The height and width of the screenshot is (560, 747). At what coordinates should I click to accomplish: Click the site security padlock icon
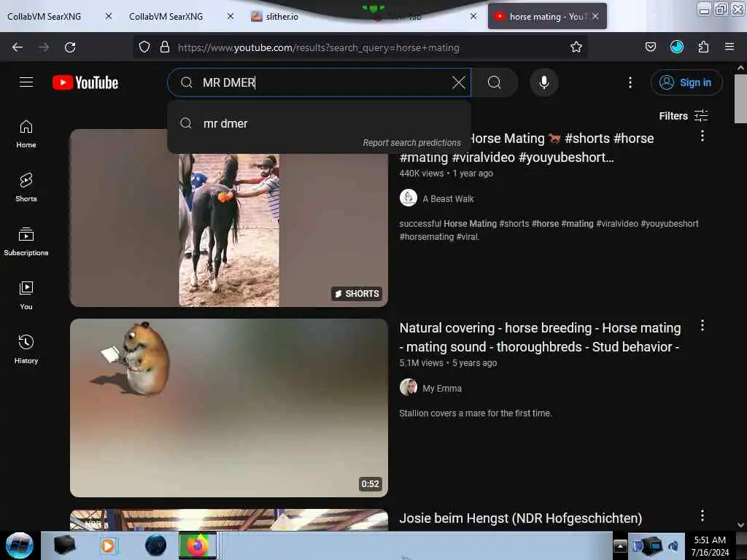165,47
